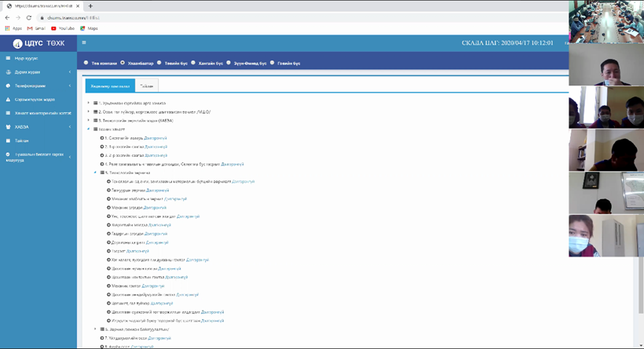Viewport: 644px width, 349px height.
Task: Switch to the Тайлан tab
Action: [x=146, y=85]
